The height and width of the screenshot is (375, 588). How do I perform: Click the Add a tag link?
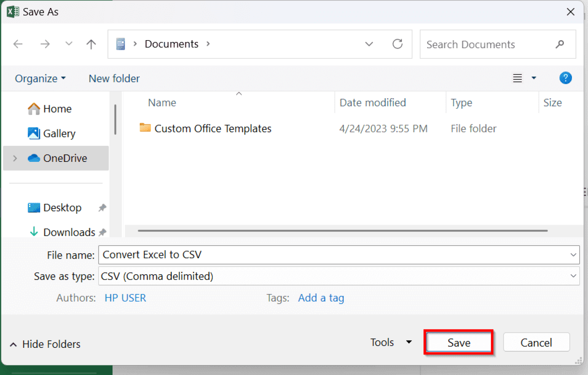[x=321, y=298]
